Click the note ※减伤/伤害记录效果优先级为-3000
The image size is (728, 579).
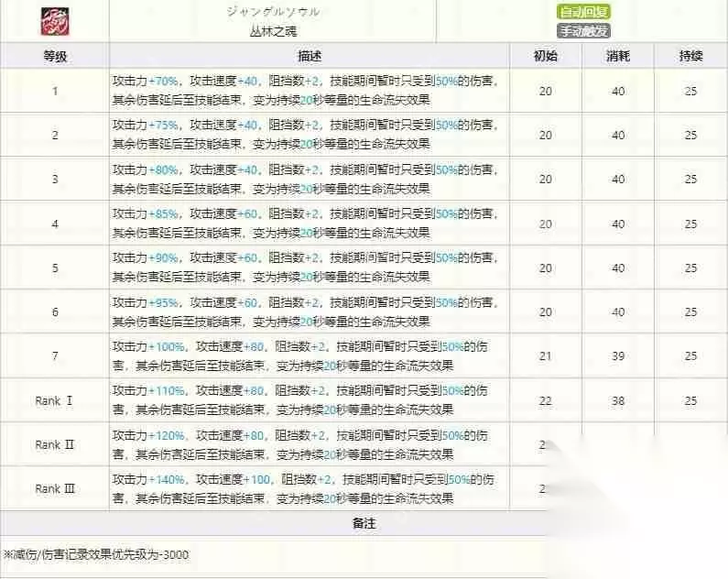pyautogui.click(x=96, y=554)
